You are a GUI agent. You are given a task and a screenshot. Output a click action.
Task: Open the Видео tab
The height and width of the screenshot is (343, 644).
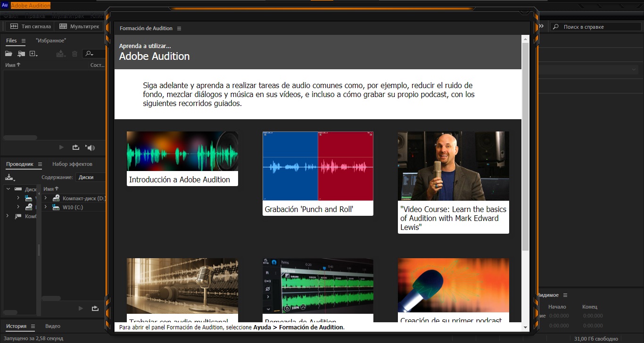coord(53,326)
